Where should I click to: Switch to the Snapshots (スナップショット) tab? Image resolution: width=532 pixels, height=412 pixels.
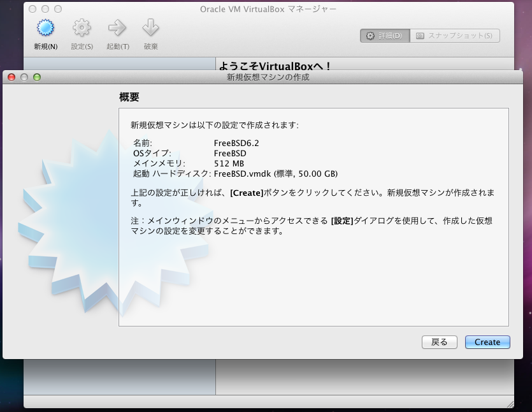(x=455, y=36)
